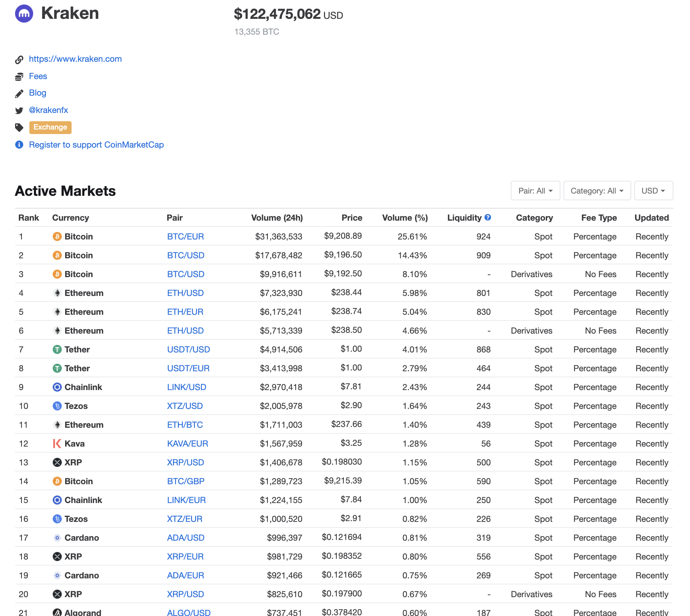Open the https://www.kraken.com link
Image resolution: width=690 pixels, height=616 pixels.
click(x=75, y=59)
